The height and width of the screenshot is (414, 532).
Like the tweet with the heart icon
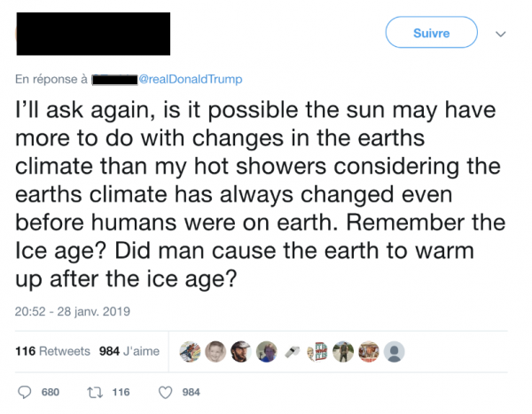pyautogui.click(x=164, y=392)
